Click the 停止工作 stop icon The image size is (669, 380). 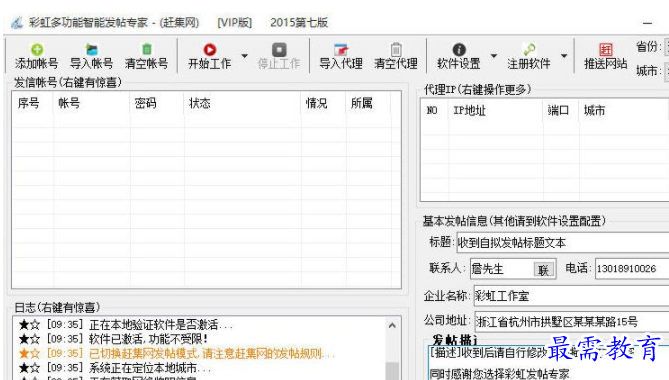tap(279, 49)
